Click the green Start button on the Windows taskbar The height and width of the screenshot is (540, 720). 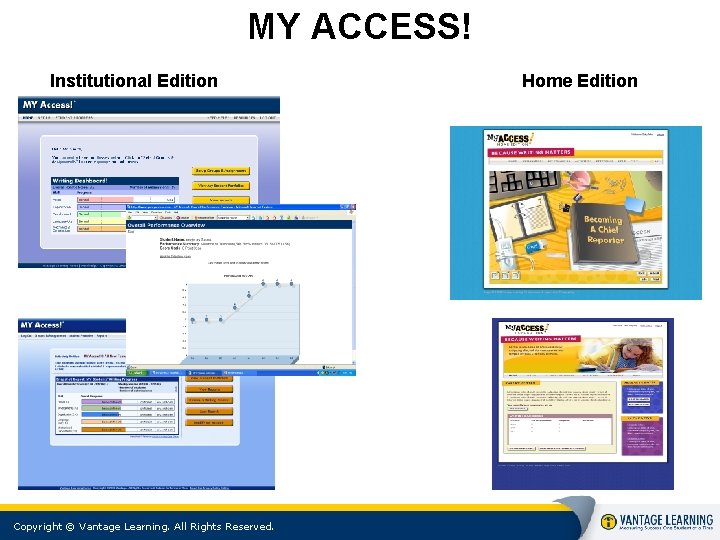(x=137, y=372)
